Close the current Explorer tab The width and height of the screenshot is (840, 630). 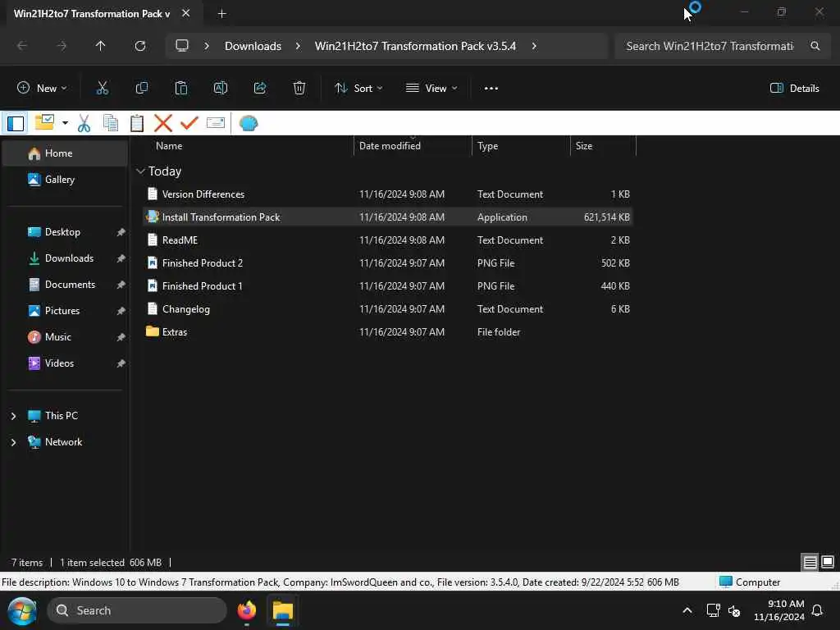coord(186,13)
